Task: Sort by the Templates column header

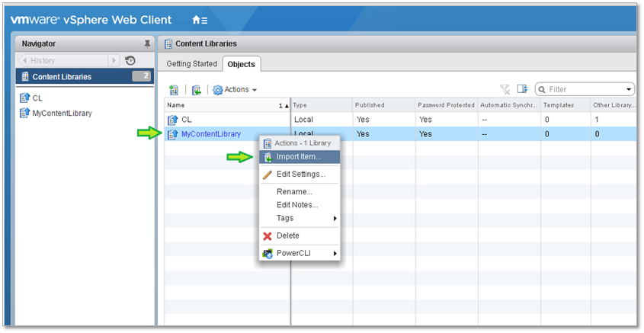Action: click(x=566, y=105)
